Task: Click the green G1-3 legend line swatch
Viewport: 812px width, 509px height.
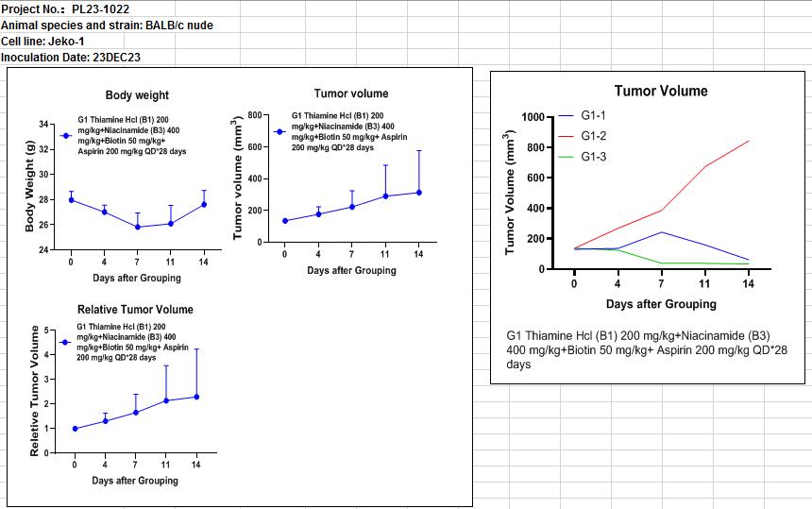Action: click(x=567, y=157)
